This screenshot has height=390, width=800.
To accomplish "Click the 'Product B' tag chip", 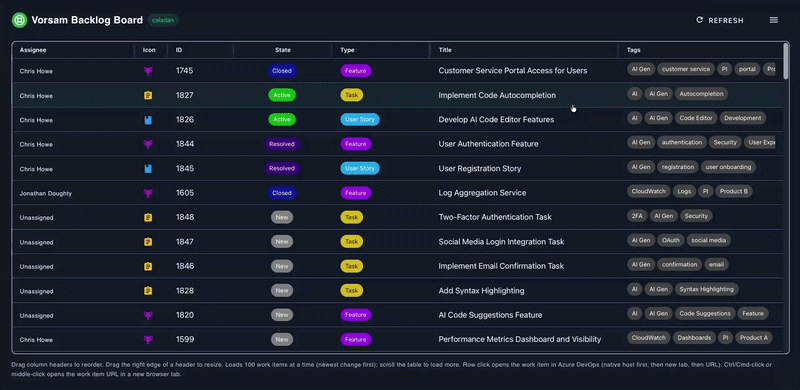I will 734,191.
